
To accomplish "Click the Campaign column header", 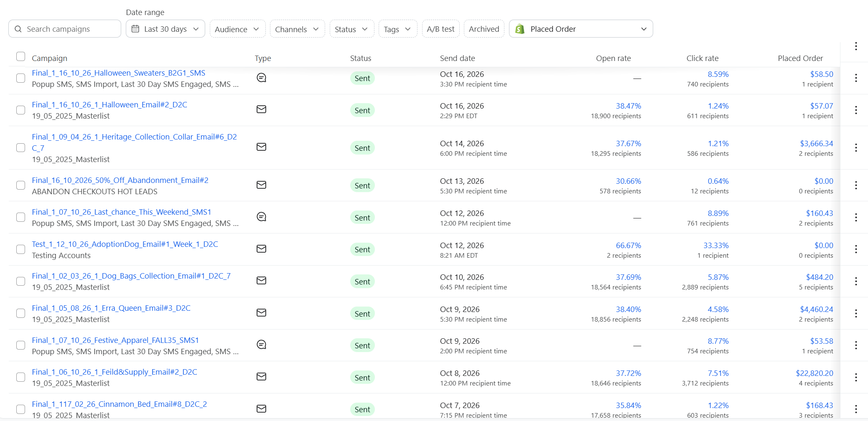I will click(x=49, y=58).
